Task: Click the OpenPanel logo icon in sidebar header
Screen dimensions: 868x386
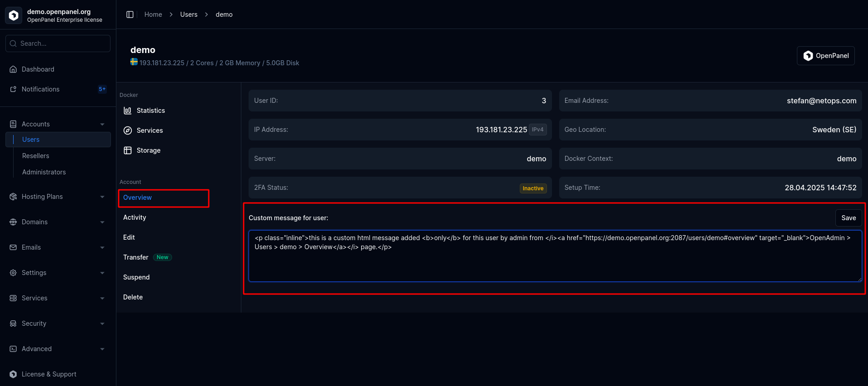Action: tap(14, 15)
